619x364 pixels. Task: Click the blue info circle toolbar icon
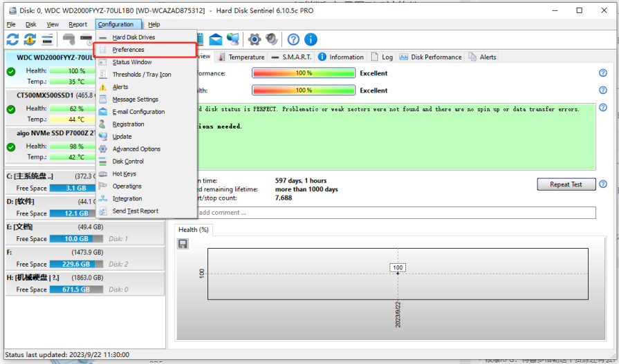[311, 39]
